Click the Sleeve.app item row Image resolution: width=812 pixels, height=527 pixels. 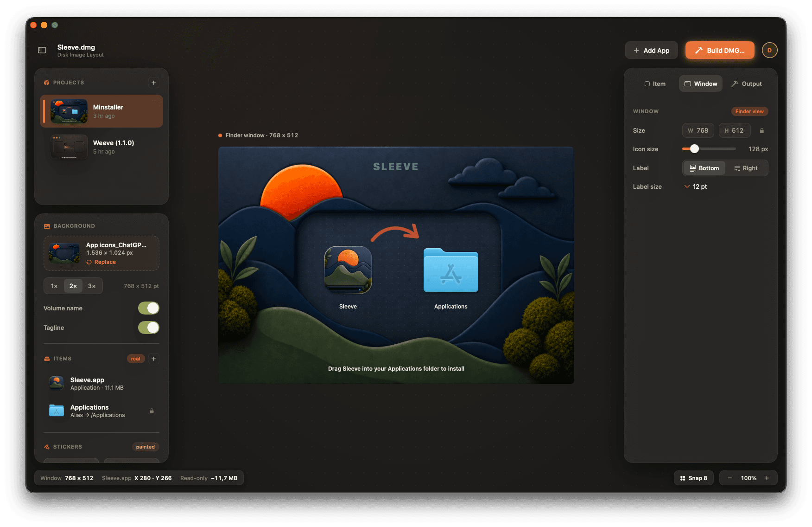tap(101, 383)
